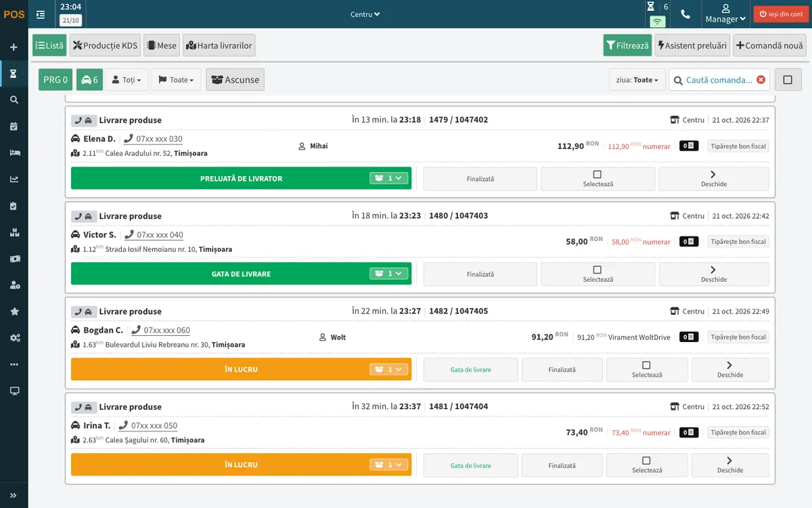Tick Selectează for Victor S.'s order

click(x=597, y=274)
